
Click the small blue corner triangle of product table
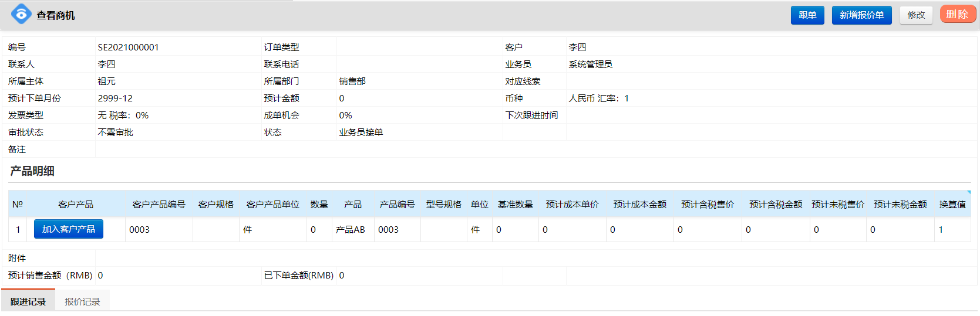(969, 192)
